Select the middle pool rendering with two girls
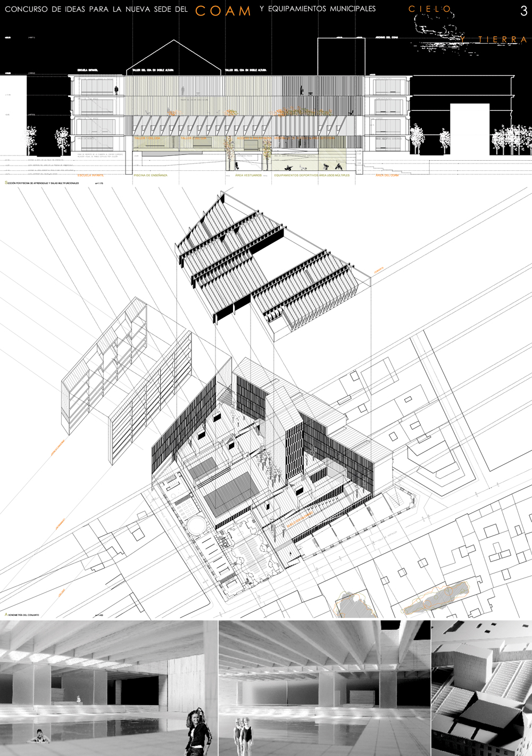This screenshot has height=756, width=532. pos(323,687)
